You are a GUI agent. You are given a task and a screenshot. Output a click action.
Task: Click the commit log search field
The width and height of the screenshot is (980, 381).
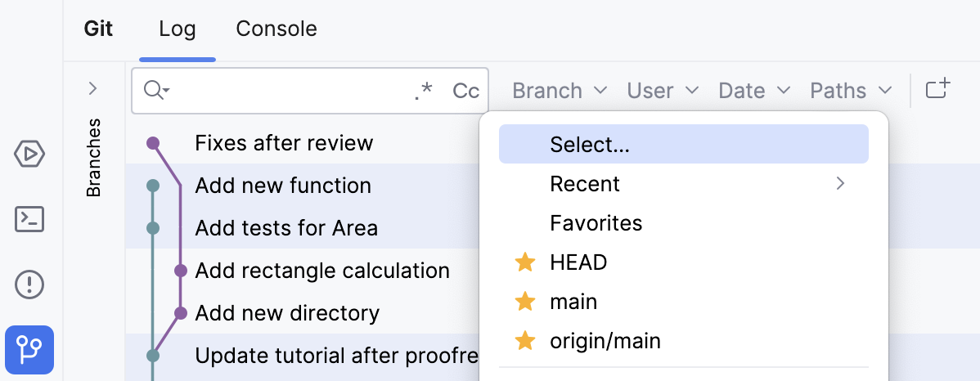pyautogui.click(x=290, y=91)
